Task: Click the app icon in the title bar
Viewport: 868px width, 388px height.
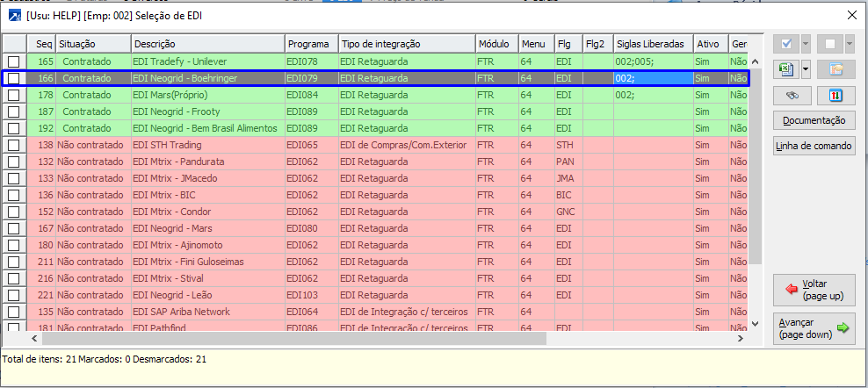Action: (x=15, y=16)
